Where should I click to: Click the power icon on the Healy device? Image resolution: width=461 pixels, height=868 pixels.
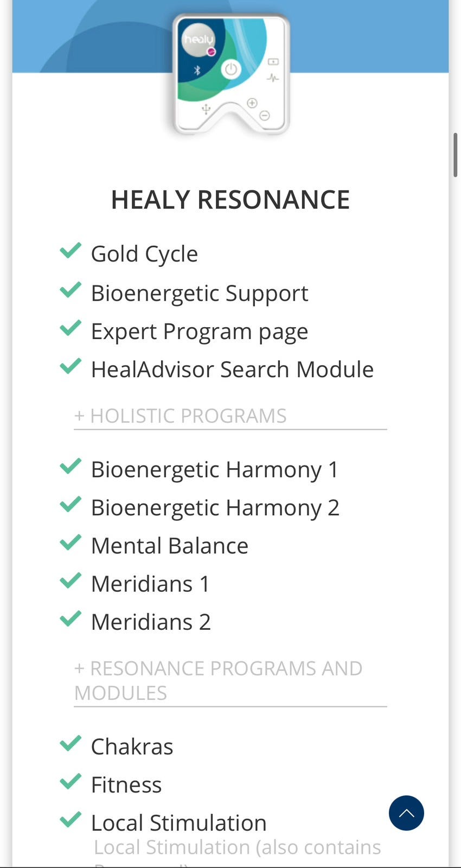[x=231, y=69]
